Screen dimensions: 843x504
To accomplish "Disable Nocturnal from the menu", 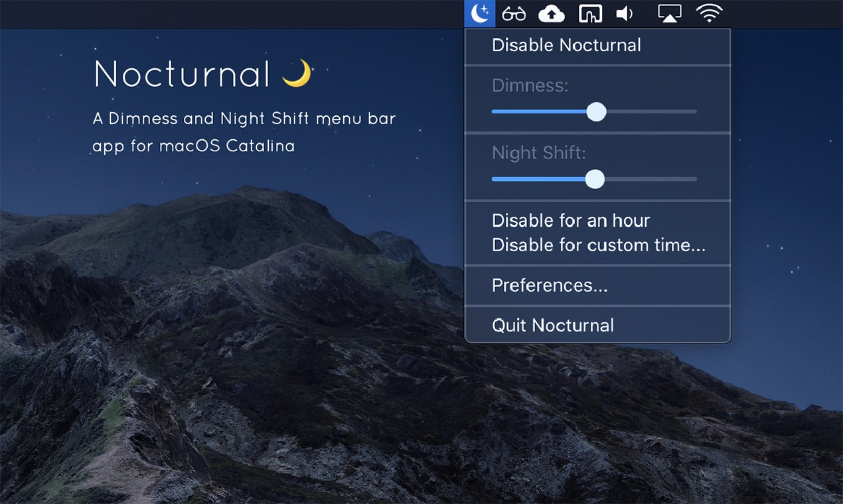I will click(566, 45).
